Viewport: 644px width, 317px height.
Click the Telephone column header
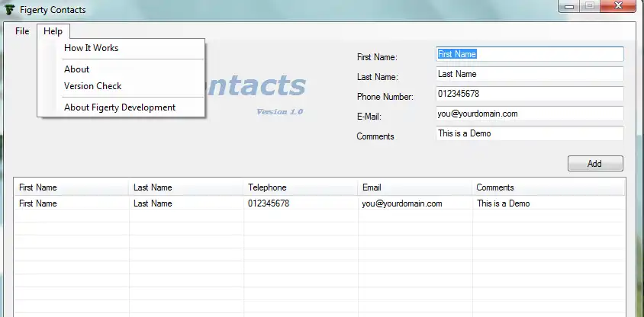click(x=300, y=187)
